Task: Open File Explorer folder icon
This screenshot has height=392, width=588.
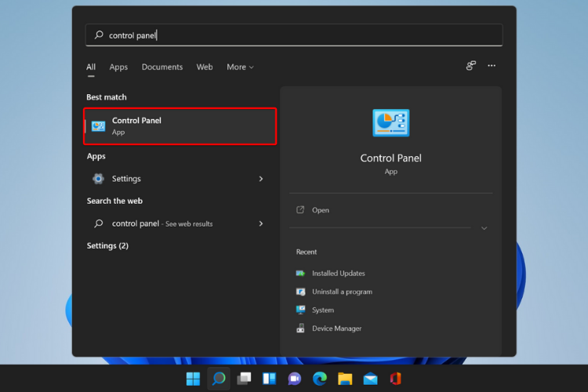Action: pos(345,379)
